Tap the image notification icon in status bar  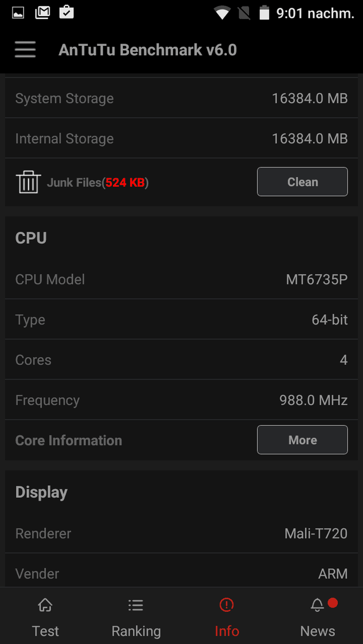[x=18, y=13]
